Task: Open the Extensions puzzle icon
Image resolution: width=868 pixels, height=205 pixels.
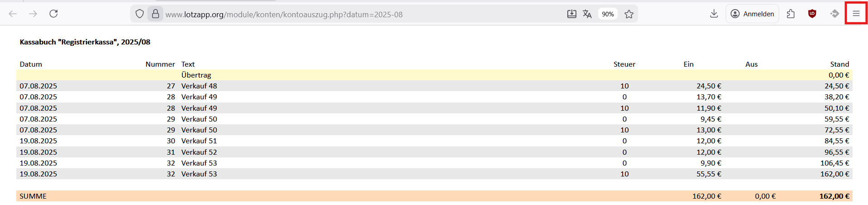Action: click(791, 14)
